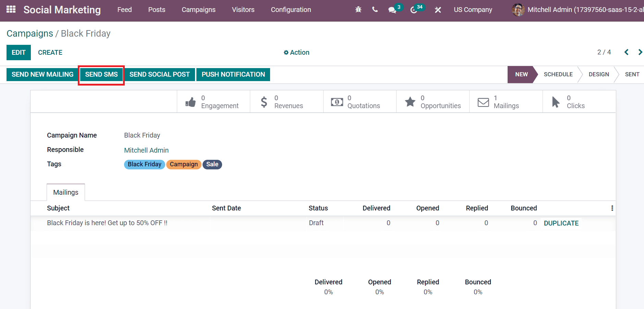Click the Mailings envelope icon
This screenshot has height=309, width=644.
(483, 102)
